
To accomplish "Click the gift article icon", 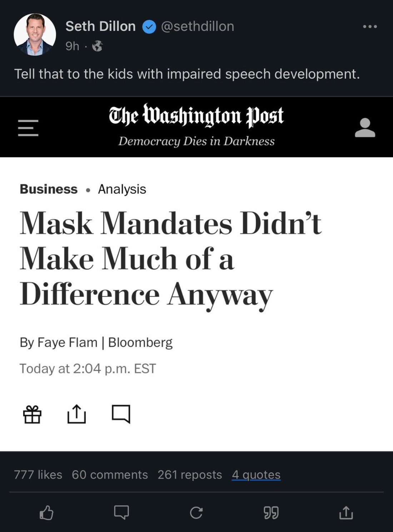I will (32, 414).
